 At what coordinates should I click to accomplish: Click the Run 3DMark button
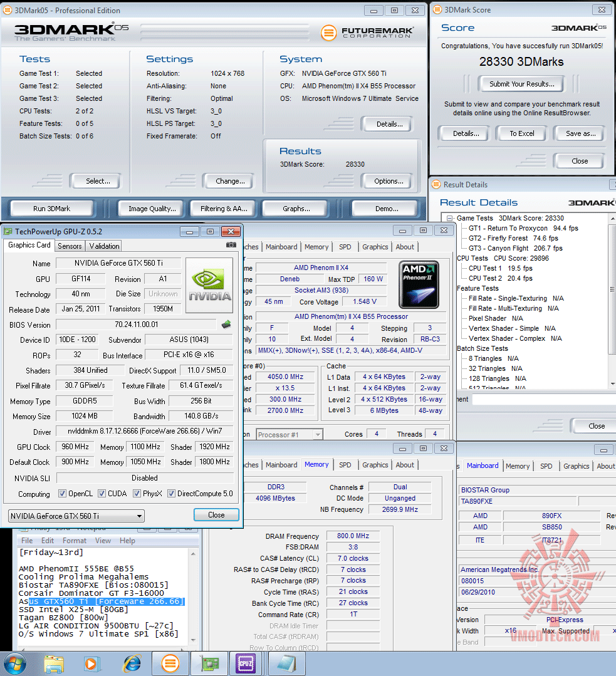[52, 209]
